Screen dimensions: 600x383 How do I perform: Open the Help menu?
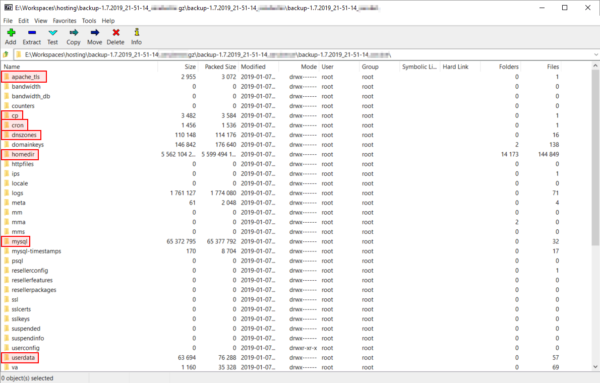[x=108, y=21]
